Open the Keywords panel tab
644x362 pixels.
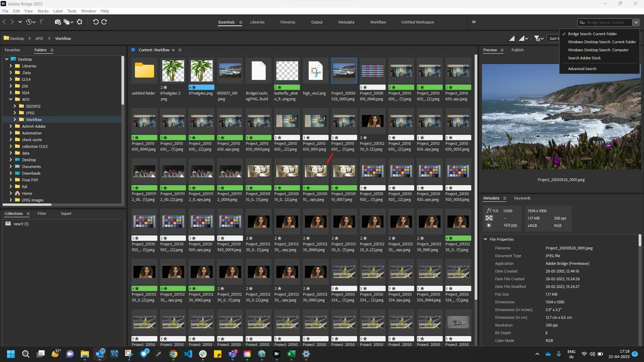[x=522, y=198]
